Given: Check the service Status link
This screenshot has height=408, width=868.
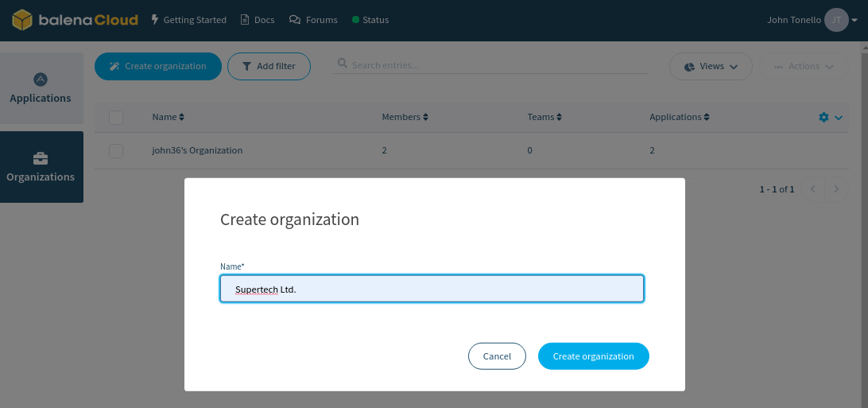Looking at the screenshot, I should [x=370, y=20].
